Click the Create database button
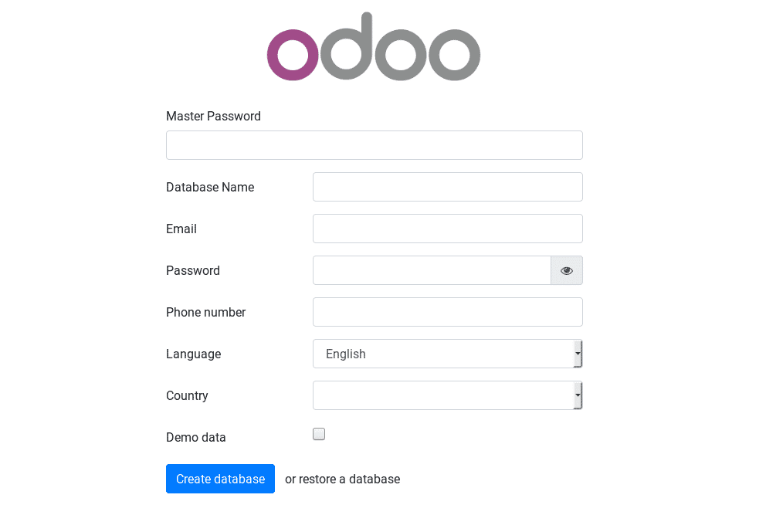Image resolution: width=766 pixels, height=532 pixels. pos(220,479)
